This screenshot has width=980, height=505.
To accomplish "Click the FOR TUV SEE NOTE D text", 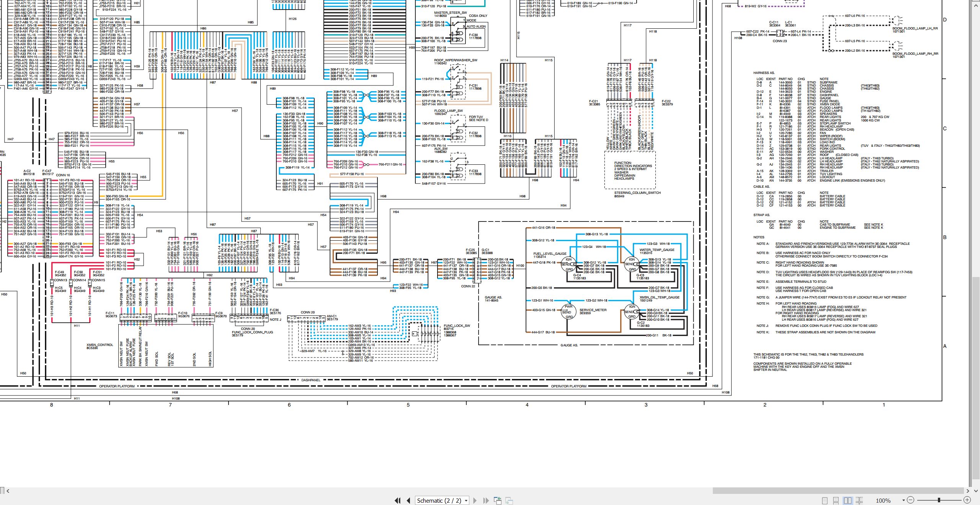I will tap(479, 118).
